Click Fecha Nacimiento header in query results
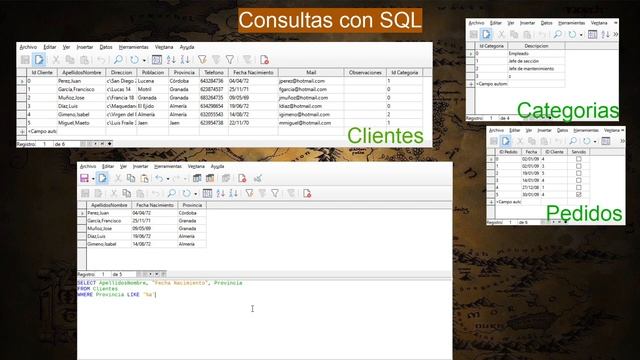 pyautogui.click(x=155, y=205)
